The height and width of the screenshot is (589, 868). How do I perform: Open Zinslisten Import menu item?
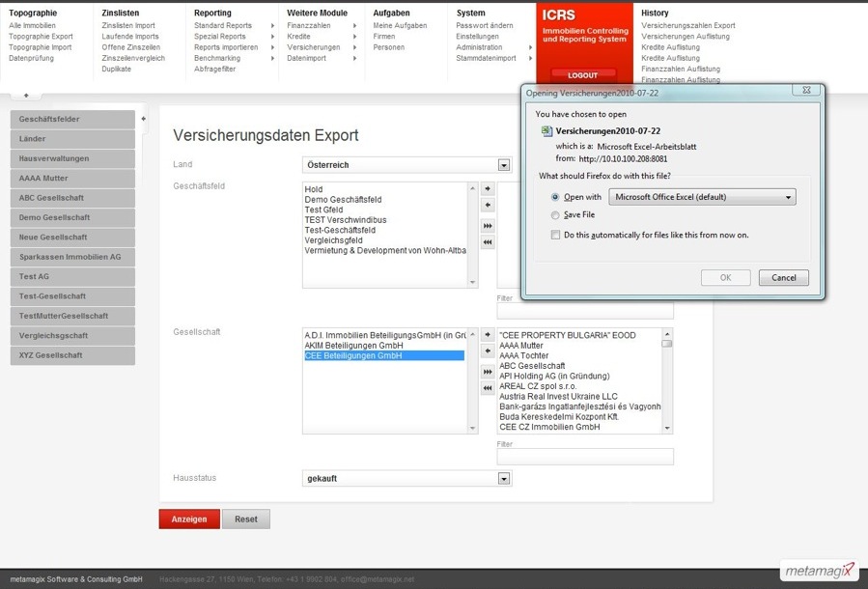point(128,25)
